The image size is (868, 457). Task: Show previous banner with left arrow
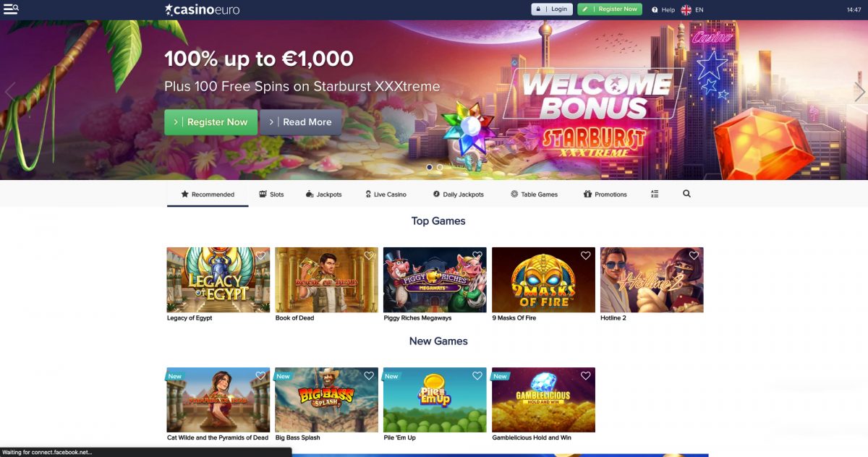(x=9, y=92)
